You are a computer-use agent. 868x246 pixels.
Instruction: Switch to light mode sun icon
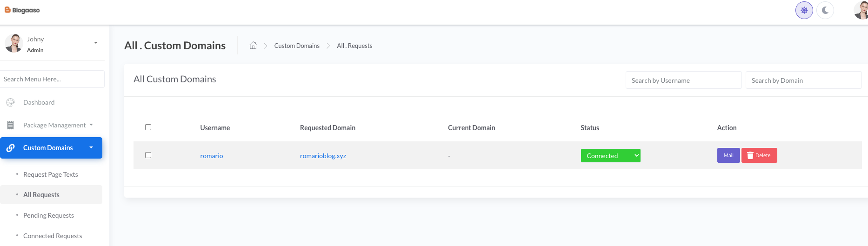pos(804,10)
